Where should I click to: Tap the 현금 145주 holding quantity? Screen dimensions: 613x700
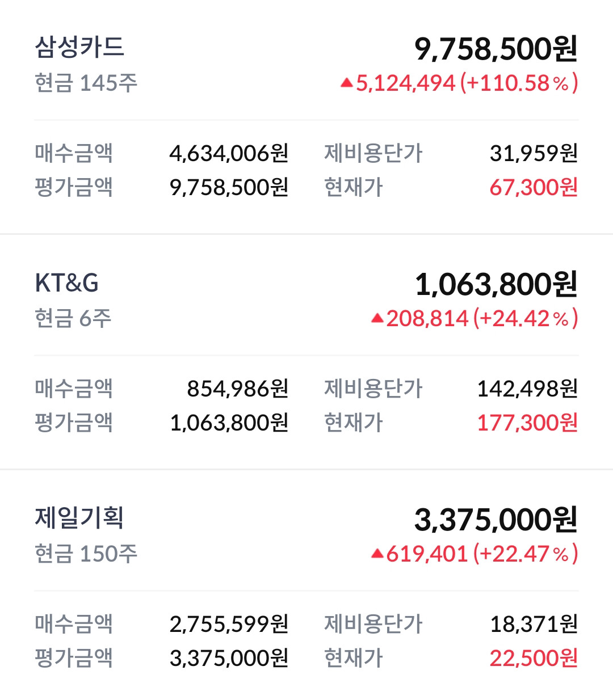click(86, 83)
